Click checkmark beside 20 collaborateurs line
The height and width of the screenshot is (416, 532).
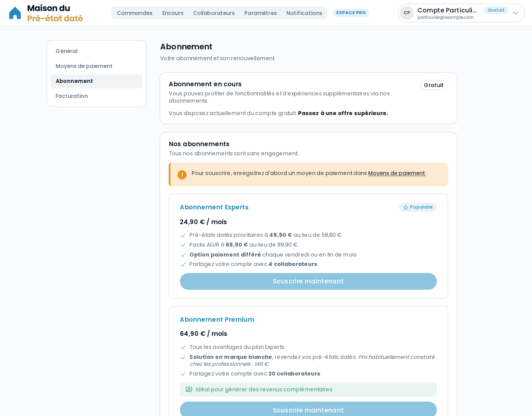point(183,374)
